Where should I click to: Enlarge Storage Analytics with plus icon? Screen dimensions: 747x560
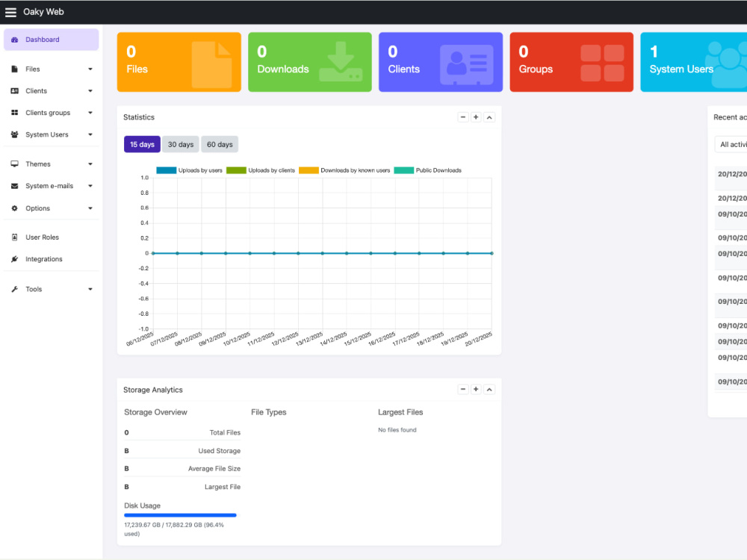[476, 390]
